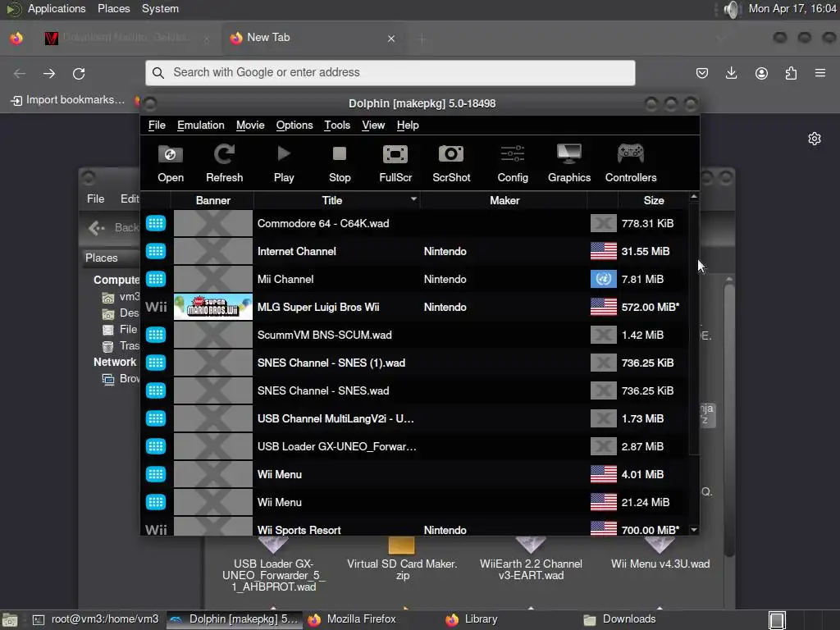Select the Commodore 64 - C64K.wad row

[416, 223]
